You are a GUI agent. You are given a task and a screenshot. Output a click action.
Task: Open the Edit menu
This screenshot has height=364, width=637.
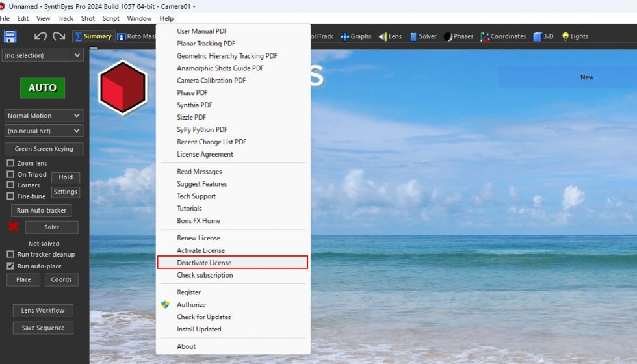coord(23,18)
